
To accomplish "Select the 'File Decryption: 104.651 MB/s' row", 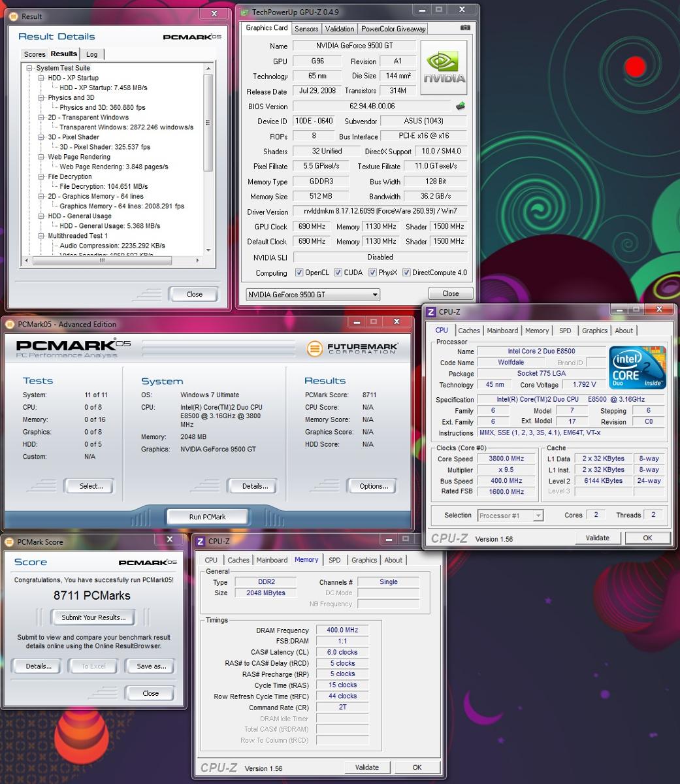I will tap(104, 186).
